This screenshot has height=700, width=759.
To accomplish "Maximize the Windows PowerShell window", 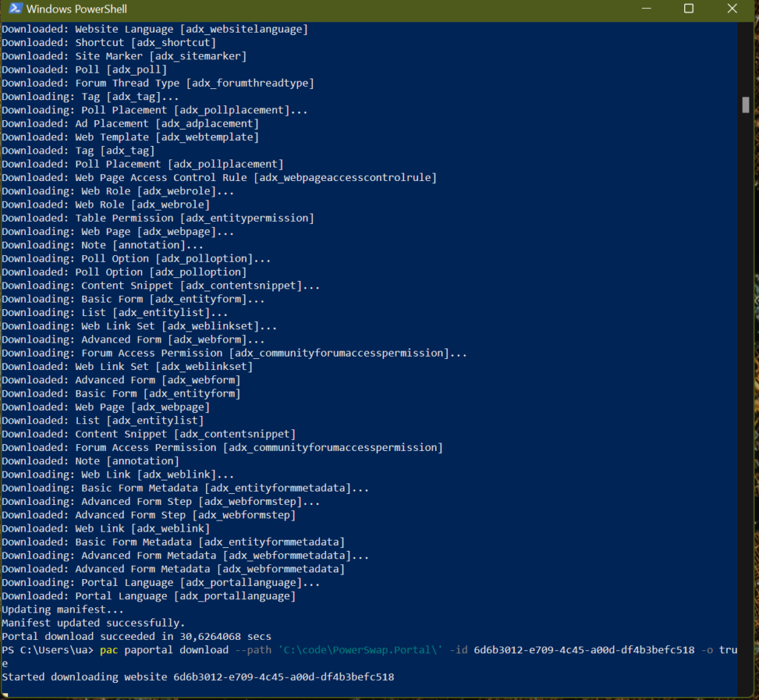I will [689, 9].
